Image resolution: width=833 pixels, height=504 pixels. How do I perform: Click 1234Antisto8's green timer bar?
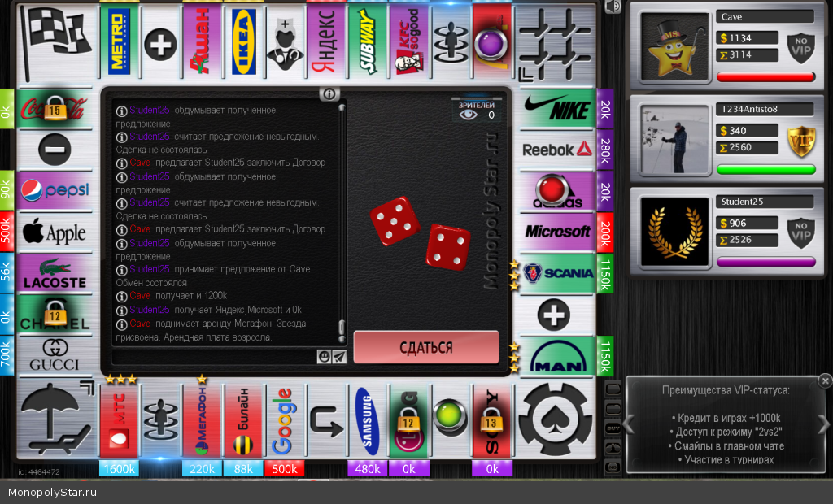[765, 169]
